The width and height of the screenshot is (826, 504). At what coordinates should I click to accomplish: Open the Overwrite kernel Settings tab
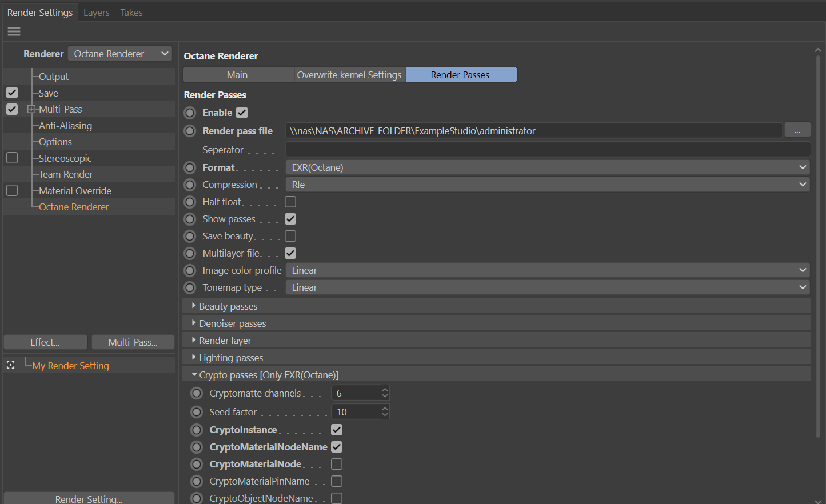coord(349,75)
